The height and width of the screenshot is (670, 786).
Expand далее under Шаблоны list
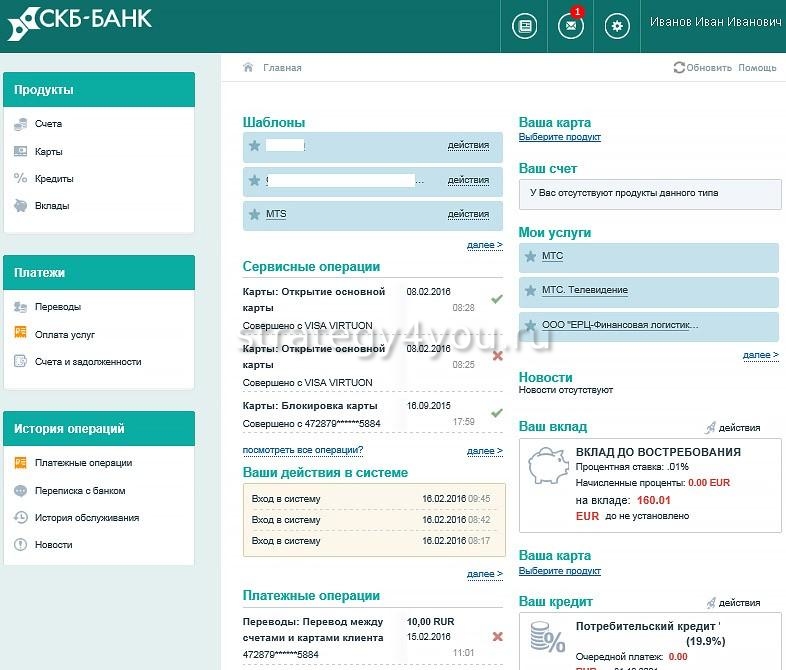485,245
